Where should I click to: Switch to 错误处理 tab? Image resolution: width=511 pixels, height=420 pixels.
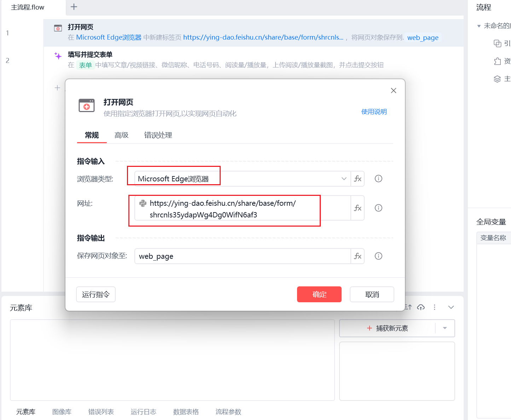click(x=158, y=135)
